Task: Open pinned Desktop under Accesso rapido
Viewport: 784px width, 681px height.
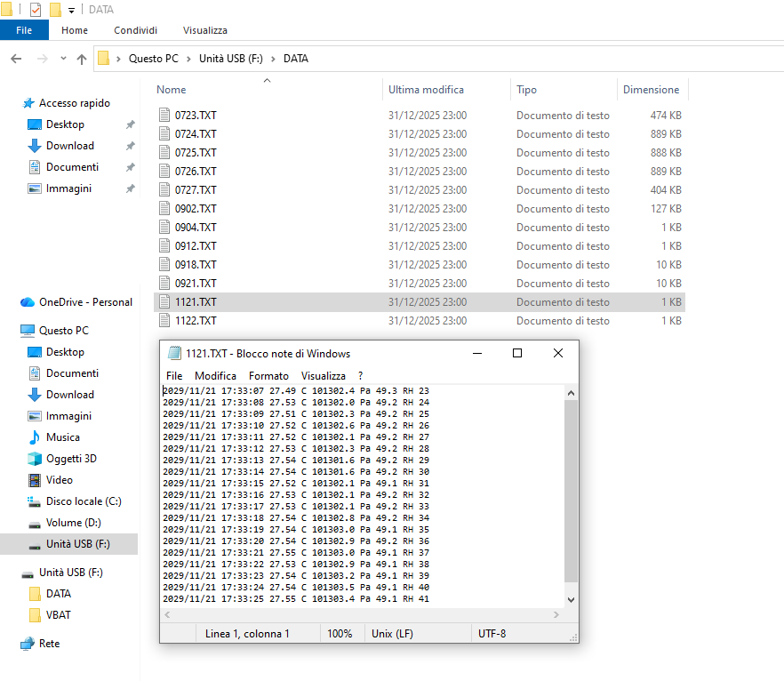Action: click(65, 124)
